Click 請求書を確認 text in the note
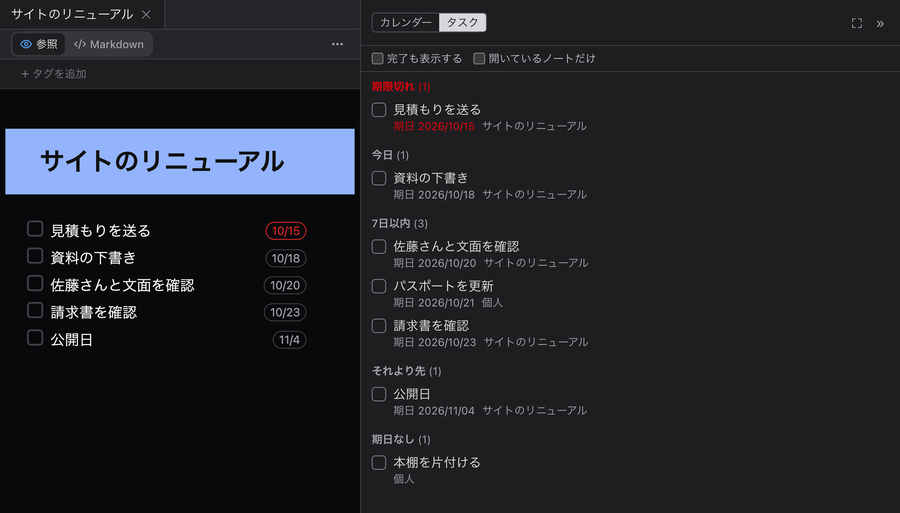Image resolution: width=900 pixels, height=513 pixels. [x=94, y=312]
